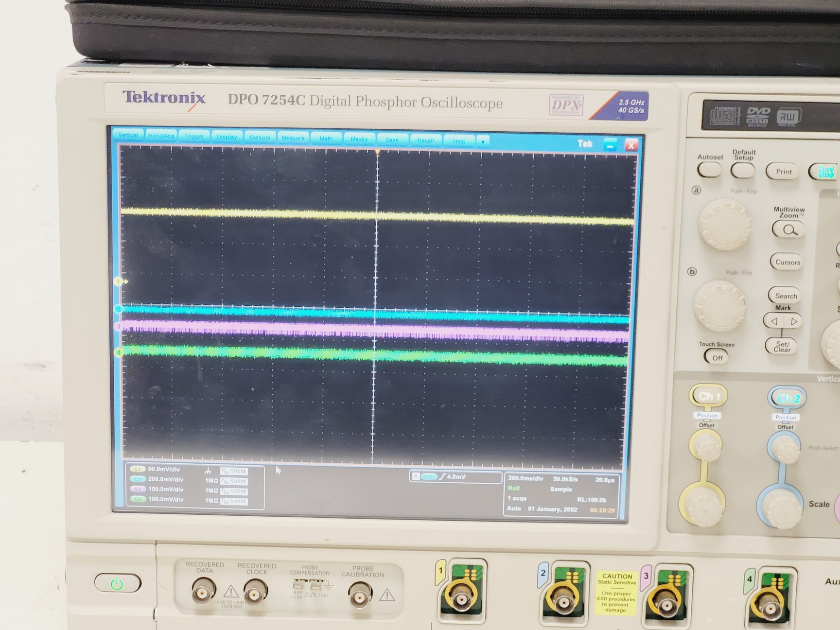Open the Horiz/Acq menu

[161, 136]
